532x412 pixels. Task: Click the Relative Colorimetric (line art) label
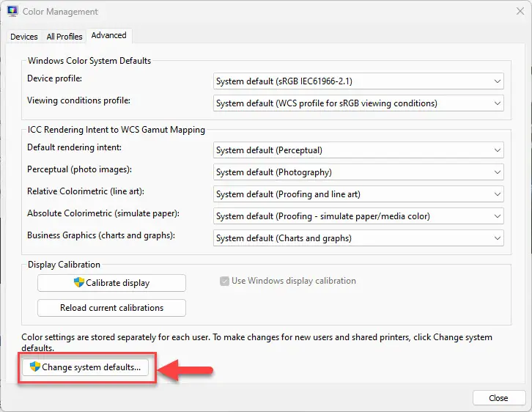coord(86,191)
